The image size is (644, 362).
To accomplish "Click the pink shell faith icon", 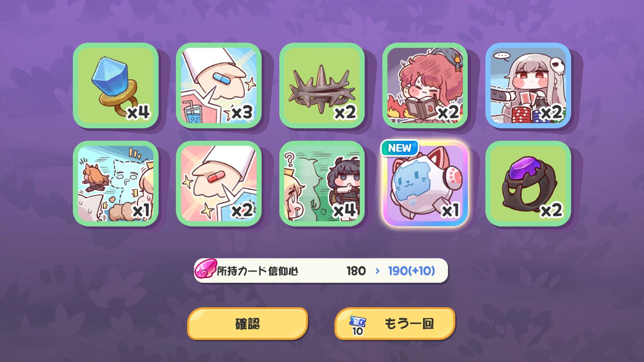I will [205, 269].
